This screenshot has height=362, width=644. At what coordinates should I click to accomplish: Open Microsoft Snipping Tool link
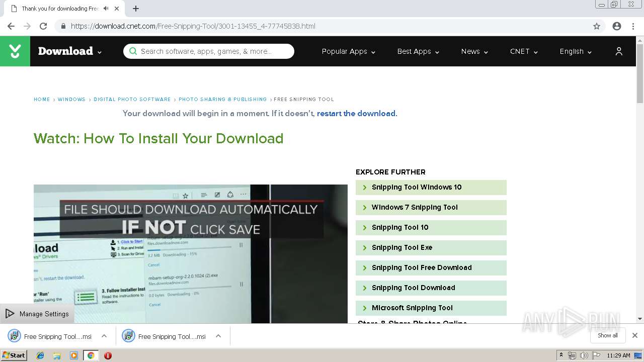[431, 308]
